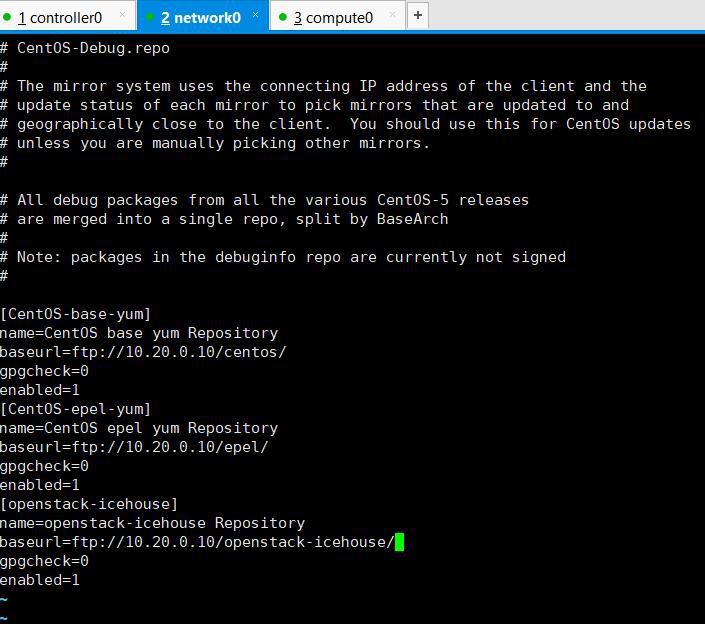This screenshot has height=624, width=705.
Task: Select the network0 session tab
Action: point(203,16)
